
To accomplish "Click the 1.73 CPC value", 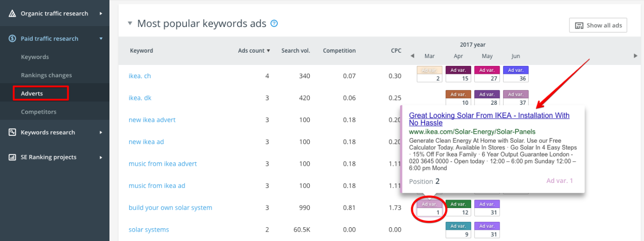I will point(395,208).
